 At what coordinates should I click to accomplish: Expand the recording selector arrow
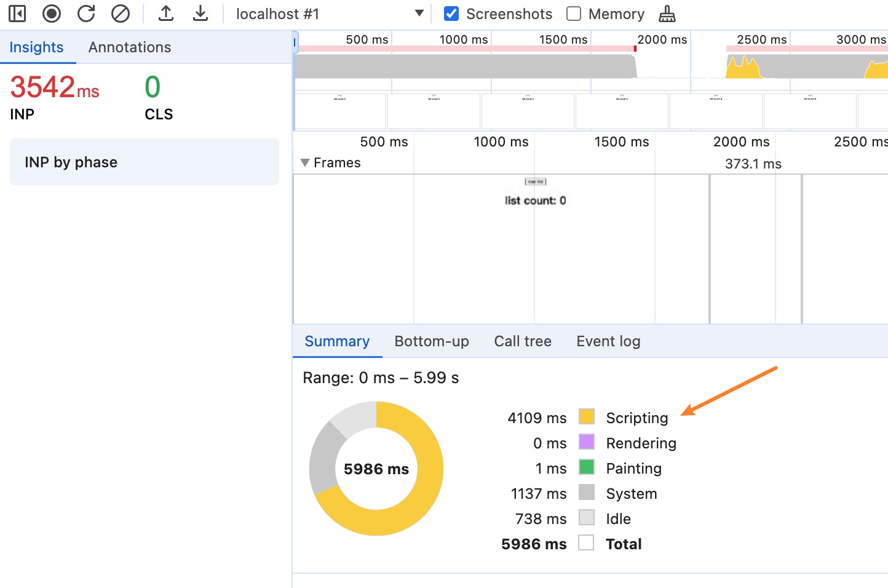418,14
